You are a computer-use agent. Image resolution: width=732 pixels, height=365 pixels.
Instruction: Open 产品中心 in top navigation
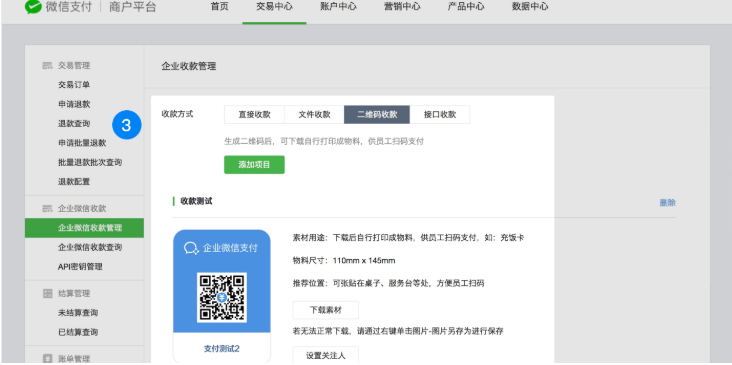tap(466, 7)
